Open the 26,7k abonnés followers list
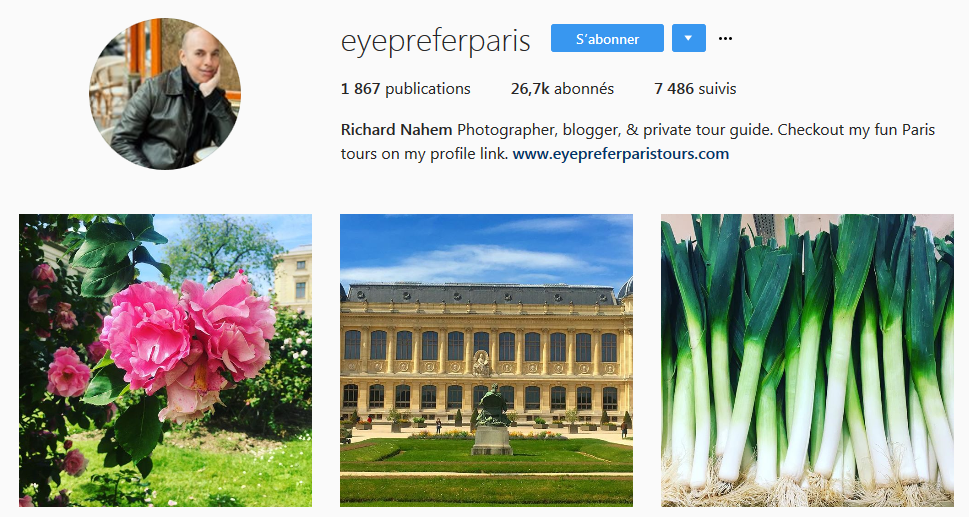The image size is (969, 517). [x=562, y=89]
